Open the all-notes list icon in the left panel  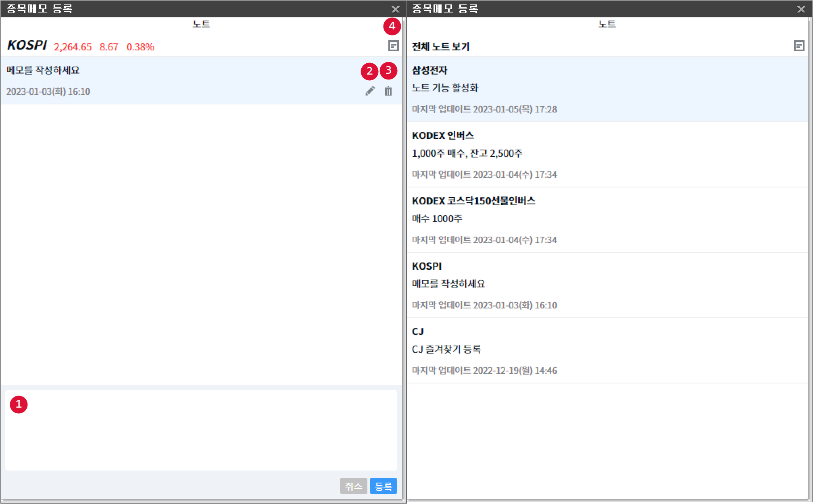point(393,46)
